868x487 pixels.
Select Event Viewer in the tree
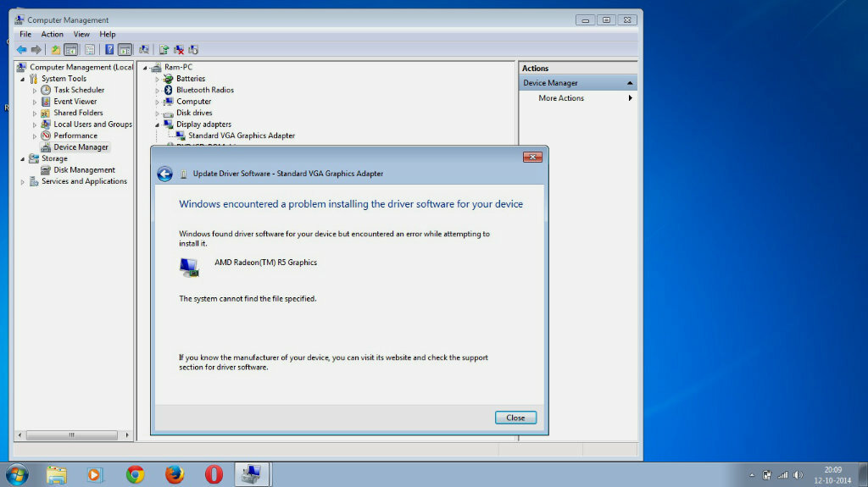pyautogui.click(x=75, y=102)
